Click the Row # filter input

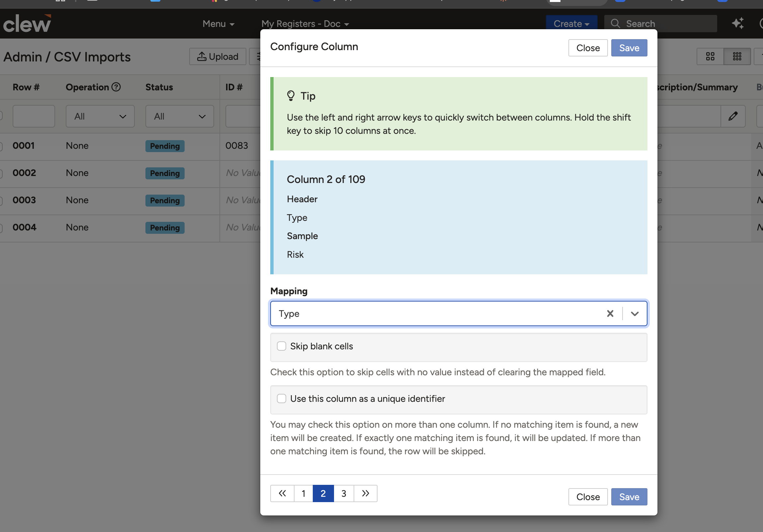[34, 116]
